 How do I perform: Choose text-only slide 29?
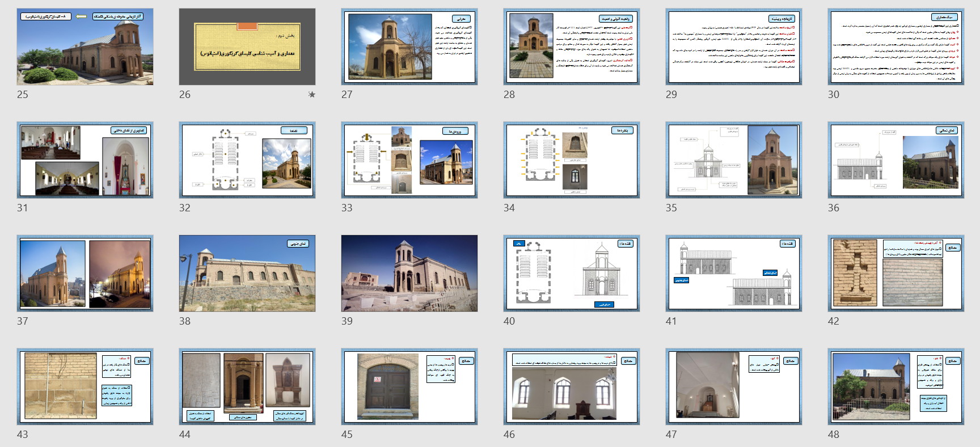734,47
